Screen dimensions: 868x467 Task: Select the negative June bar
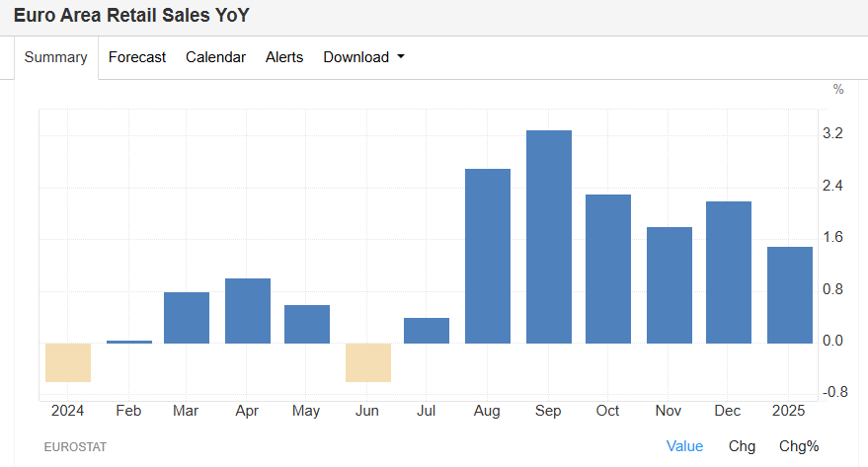tap(368, 362)
